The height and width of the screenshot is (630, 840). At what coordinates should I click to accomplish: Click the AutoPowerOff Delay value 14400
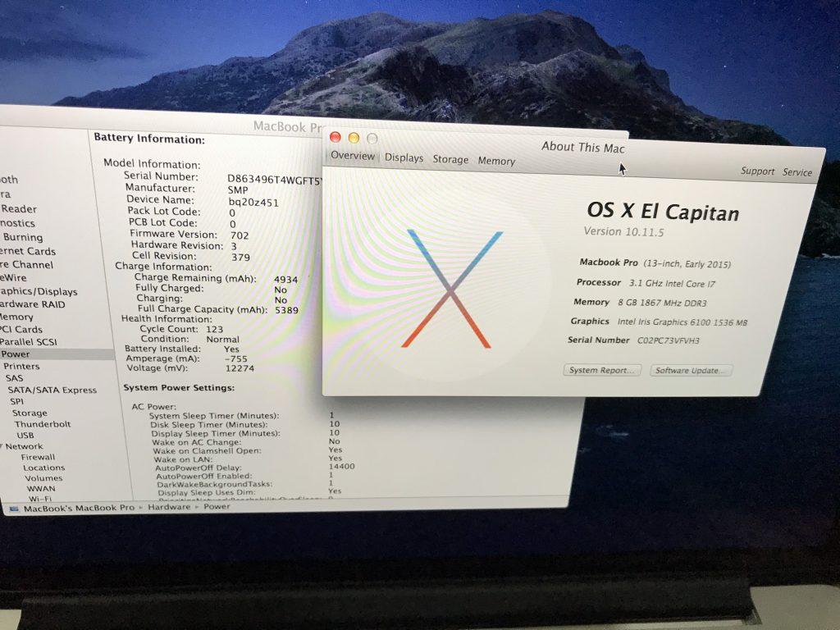[x=341, y=467]
